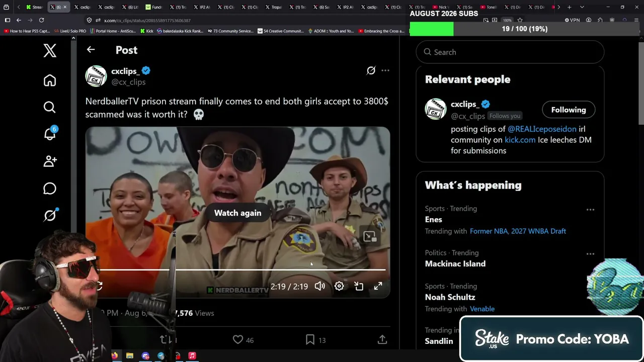The height and width of the screenshot is (362, 644).
Task: Switch to the Fundr tab
Action: [154, 7]
